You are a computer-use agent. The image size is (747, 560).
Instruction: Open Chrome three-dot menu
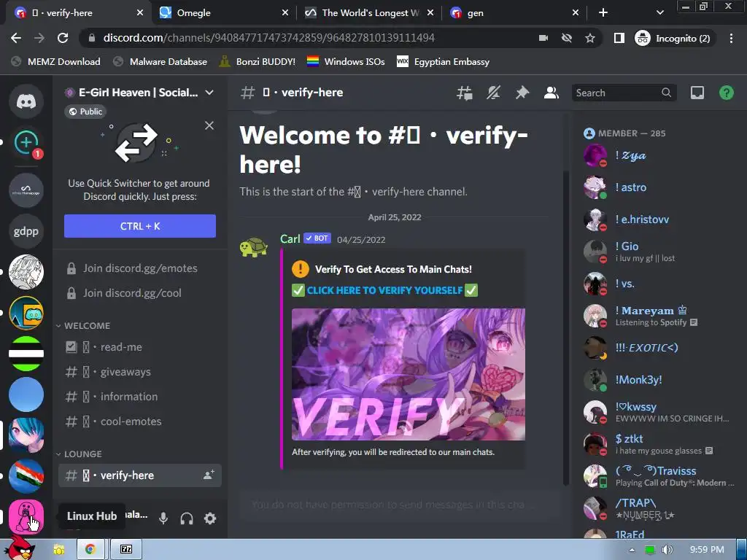731,38
